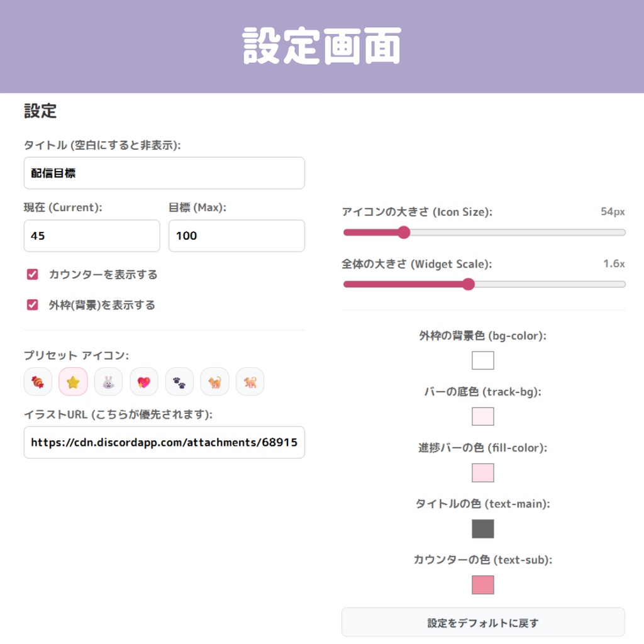Screen dimensions: 644x644
Task: Select the sparkling heart preset icon
Action: pos(143,382)
